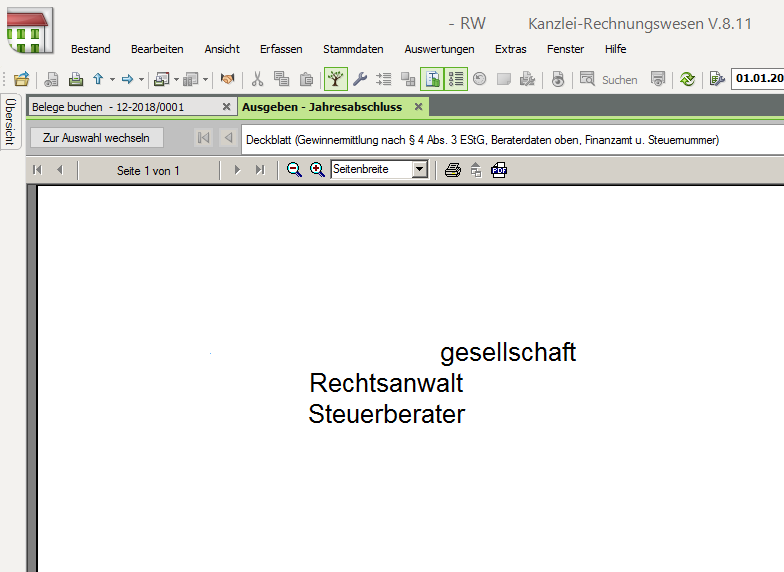
Task: Click the date field showing 01.01.20
Action: (x=758, y=79)
